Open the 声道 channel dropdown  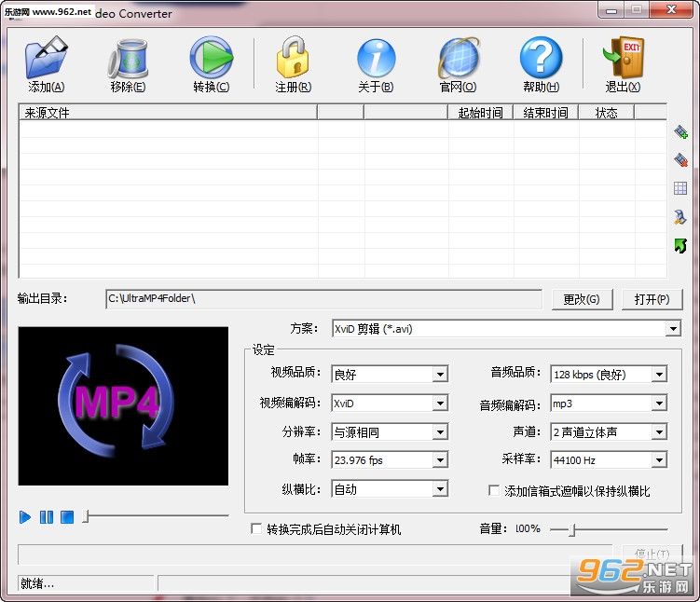coord(659,432)
